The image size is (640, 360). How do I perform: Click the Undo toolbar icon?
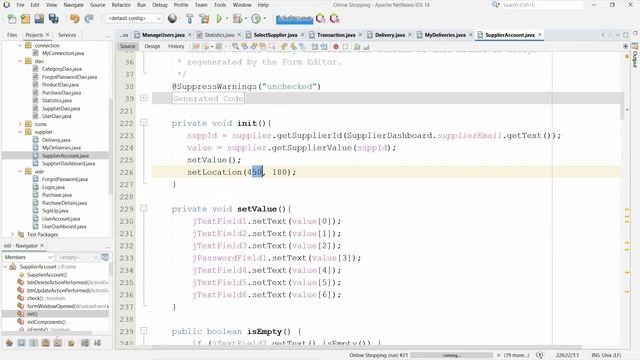point(74,19)
